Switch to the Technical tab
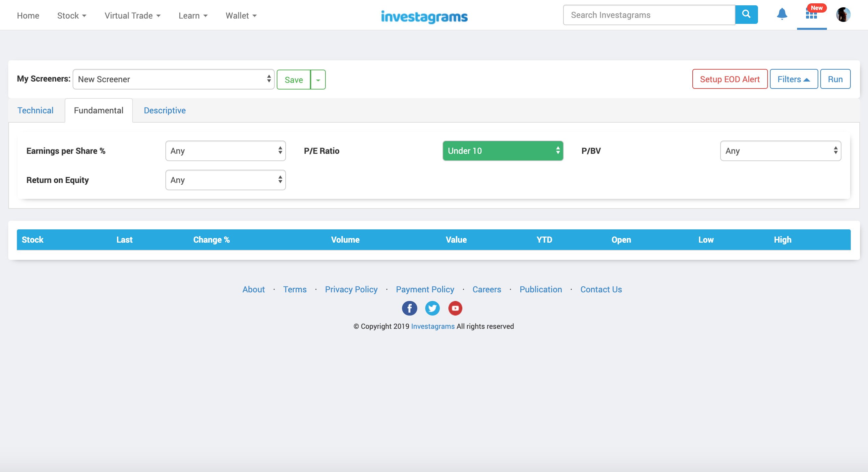 (35, 110)
